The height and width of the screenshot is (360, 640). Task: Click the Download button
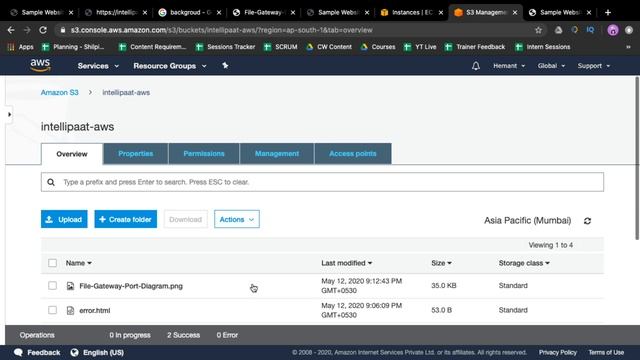pos(186,219)
